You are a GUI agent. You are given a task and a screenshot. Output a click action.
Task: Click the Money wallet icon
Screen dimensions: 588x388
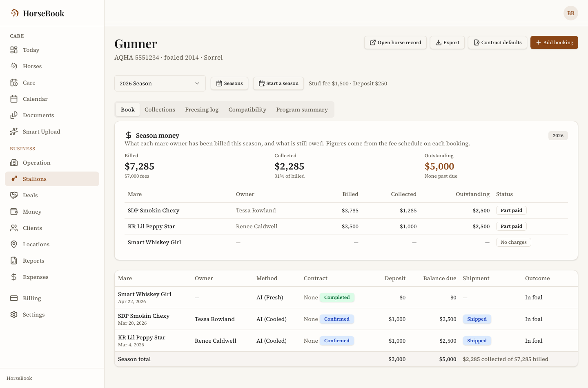pos(14,212)
